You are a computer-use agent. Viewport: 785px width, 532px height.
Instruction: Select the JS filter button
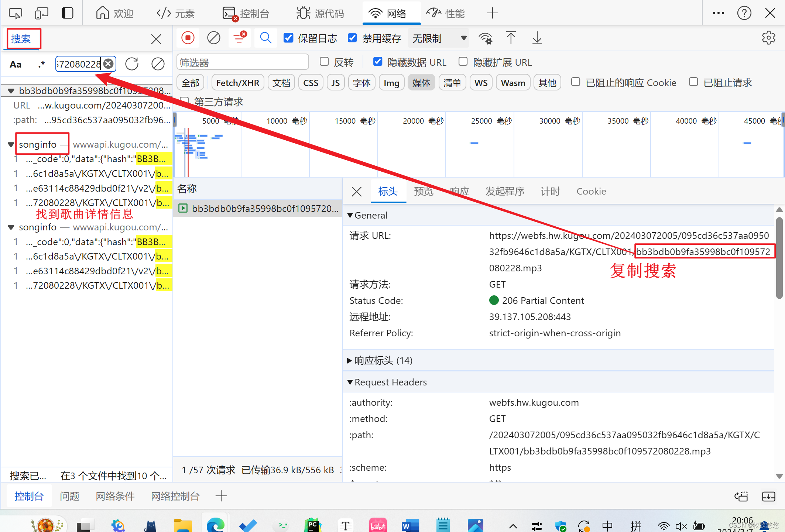(x=335, y=83)
